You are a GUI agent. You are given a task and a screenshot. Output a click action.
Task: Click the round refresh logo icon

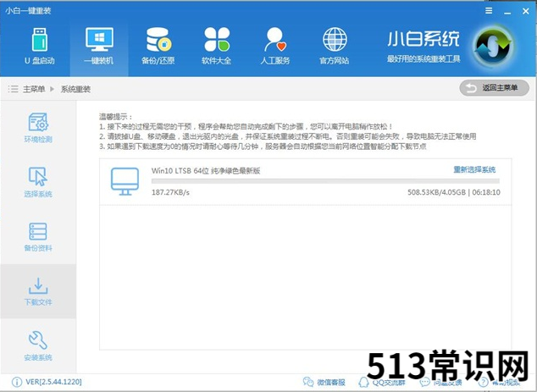click(x=493, y=46)
